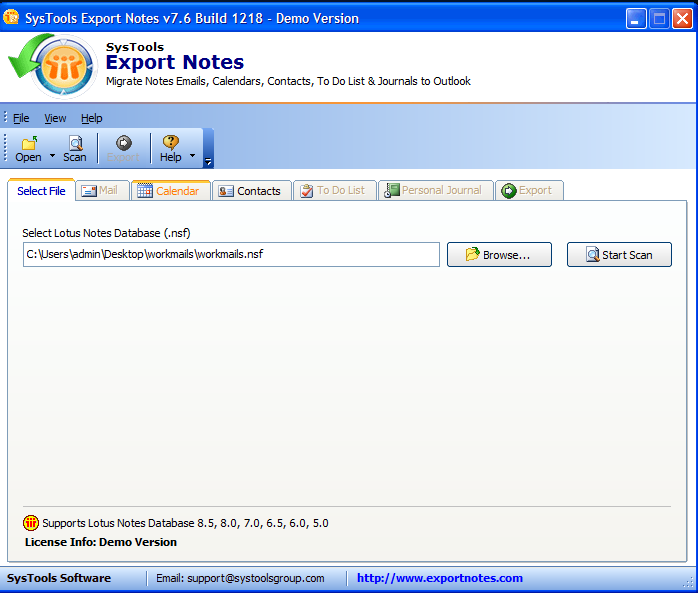Visit the www.exportnotes.com link
This screenshot has height=593, width=698.
(x=440, y=578)
